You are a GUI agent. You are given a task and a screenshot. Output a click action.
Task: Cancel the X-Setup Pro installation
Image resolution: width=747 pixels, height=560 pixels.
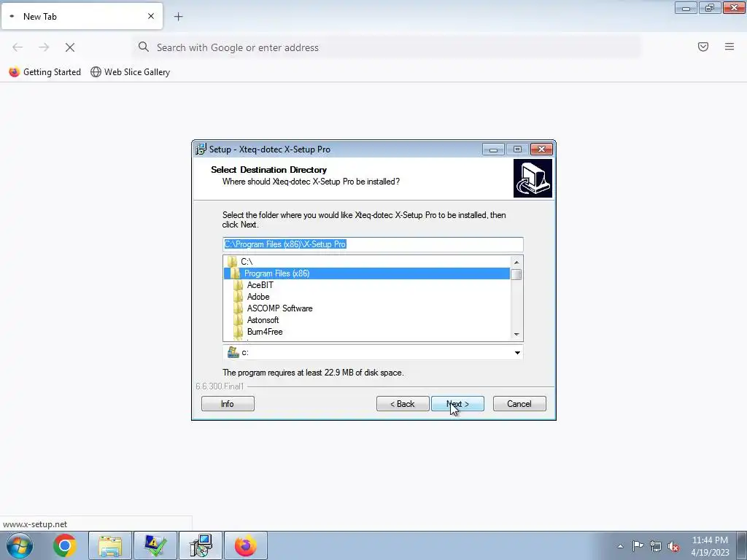[519, 404]
